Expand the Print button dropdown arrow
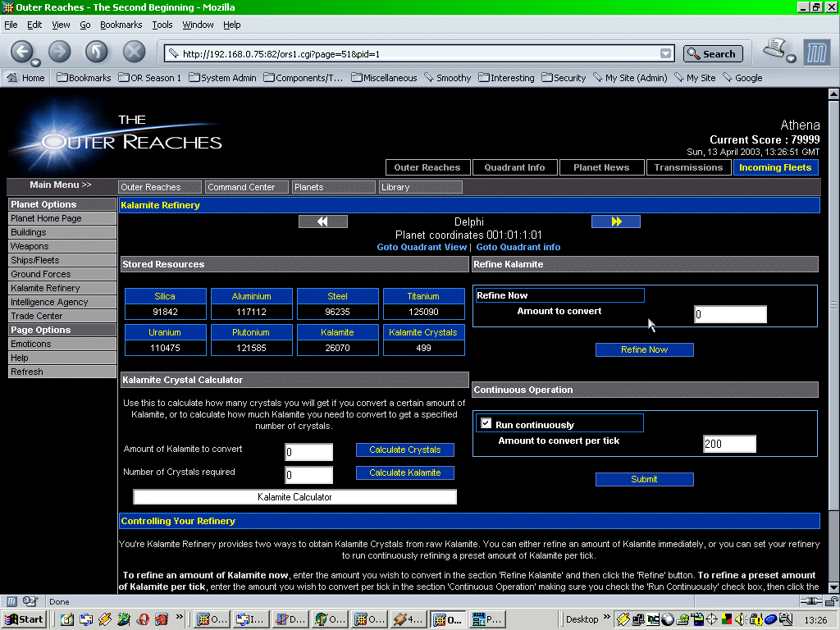The height and width of the screenshot is (630, 840). (x=791, y=59)
